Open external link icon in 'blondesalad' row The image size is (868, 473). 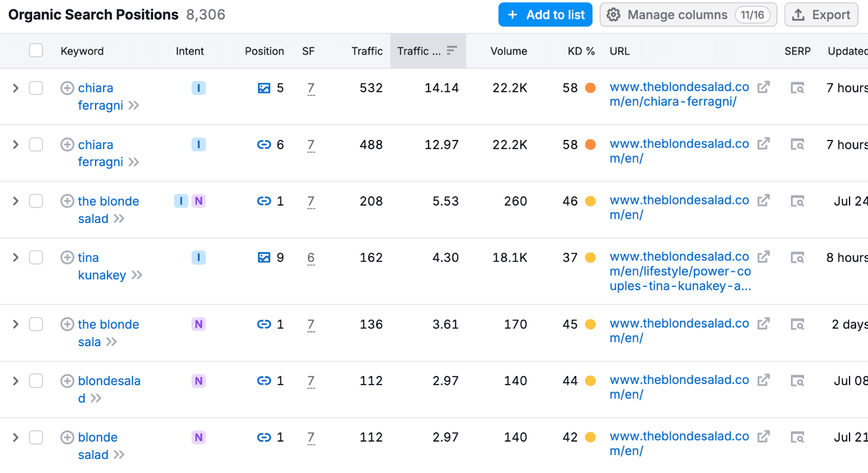(764, 380)
